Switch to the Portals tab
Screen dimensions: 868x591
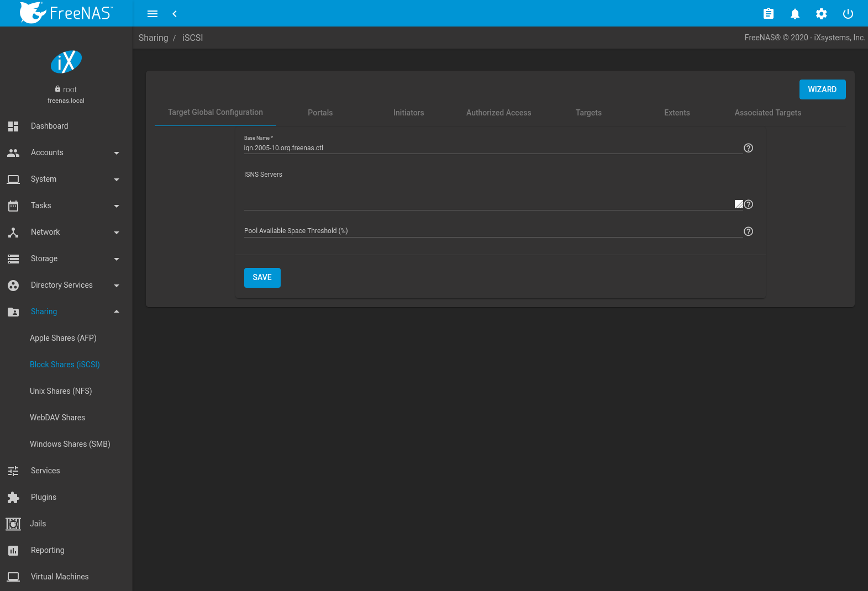pyautogui.click(x=320, y=113)
